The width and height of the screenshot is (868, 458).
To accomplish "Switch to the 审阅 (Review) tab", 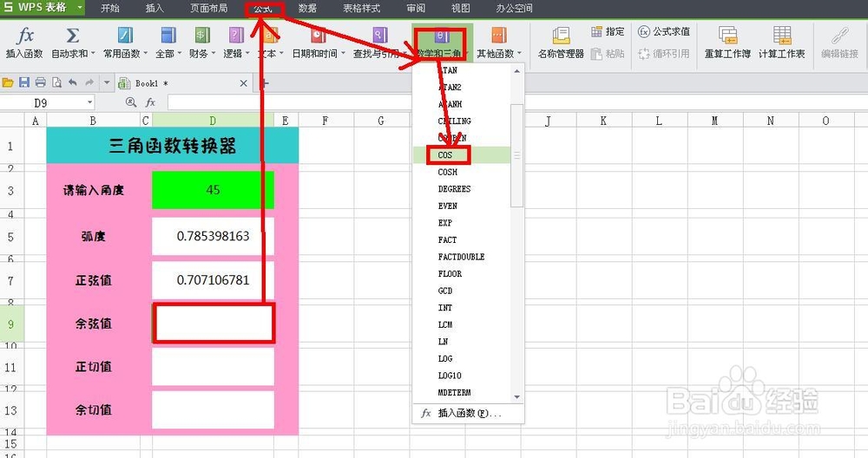I will pyautogui.click(x=416, y=8).
